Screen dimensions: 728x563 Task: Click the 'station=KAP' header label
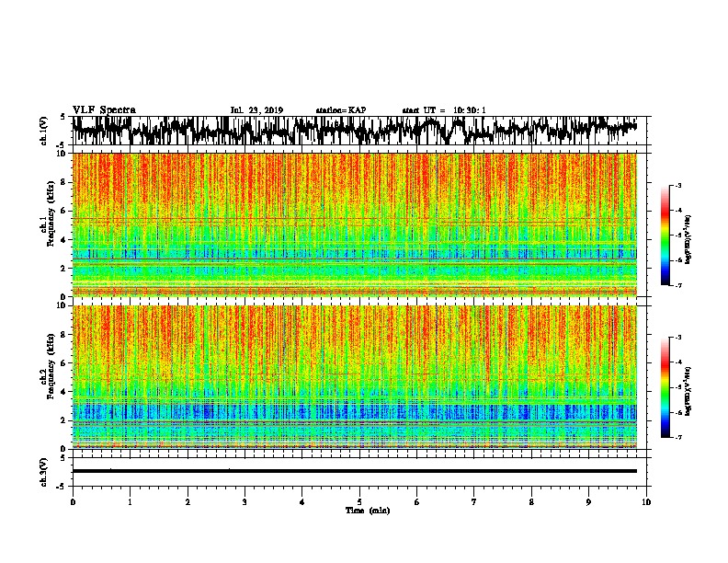pos(341,110)
